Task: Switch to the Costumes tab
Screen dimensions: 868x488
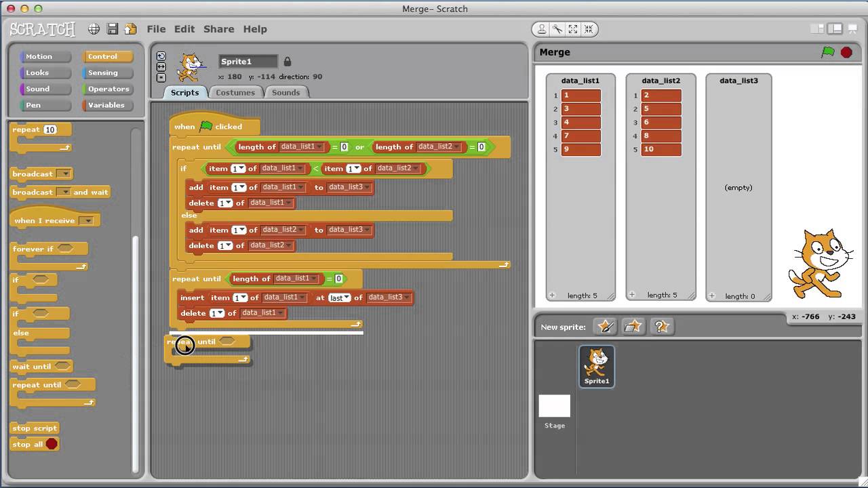Action: (x=235, y=92)
